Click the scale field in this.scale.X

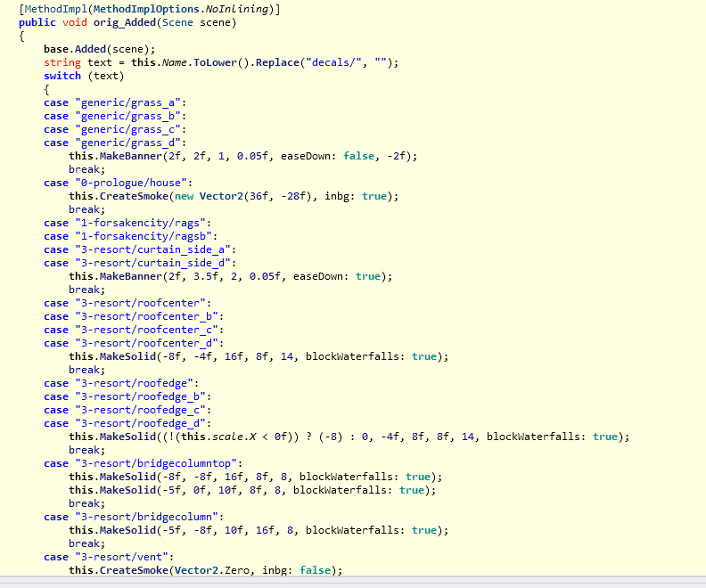click(x=182, y=437)
